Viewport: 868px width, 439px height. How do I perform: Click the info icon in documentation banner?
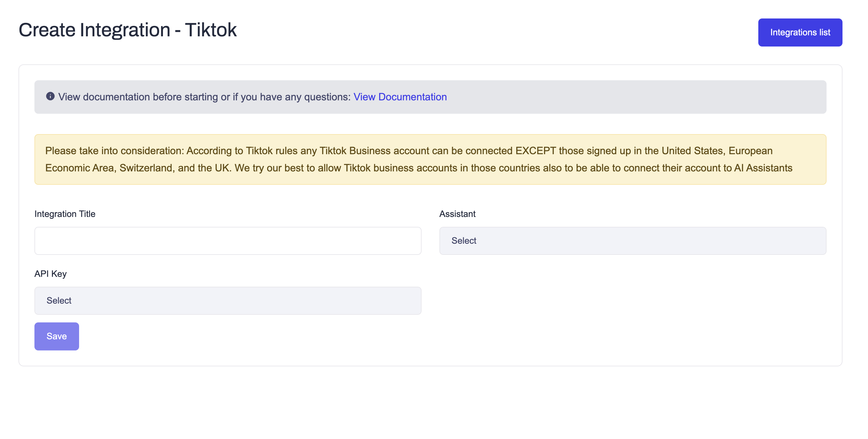[50, 96]
